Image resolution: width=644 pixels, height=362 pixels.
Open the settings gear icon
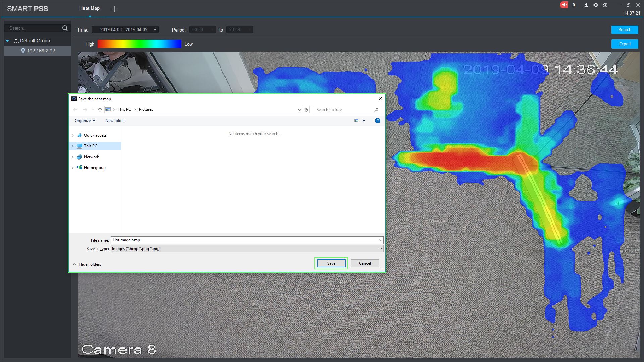coord(595,5)
